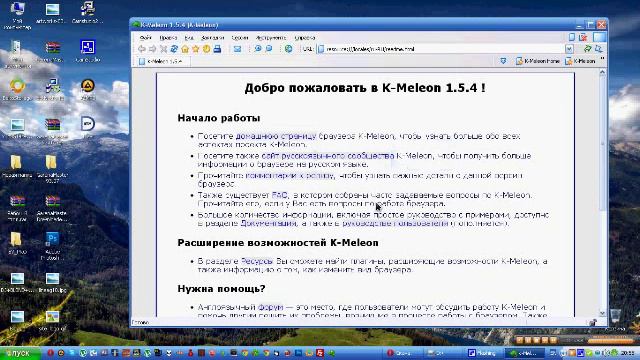Go forward with the Forward arrow
Screen dimensions: 640x360
click(x=152, y=49)
